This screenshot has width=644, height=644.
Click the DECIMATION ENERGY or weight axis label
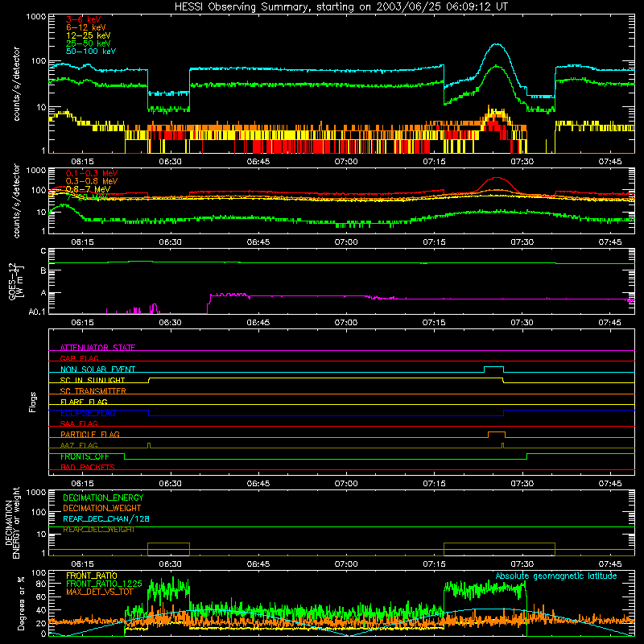click(x=12, y=522)
